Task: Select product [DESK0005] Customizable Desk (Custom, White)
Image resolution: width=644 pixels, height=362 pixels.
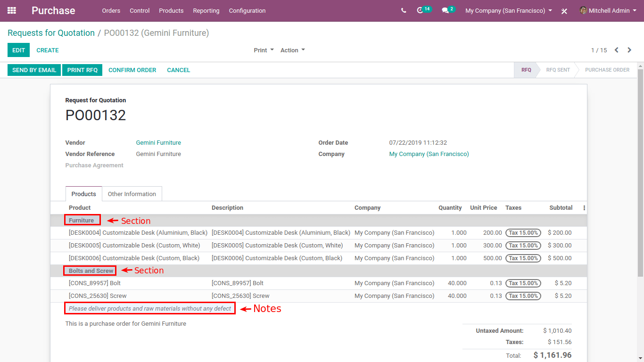Action: (x=134, y=246)
